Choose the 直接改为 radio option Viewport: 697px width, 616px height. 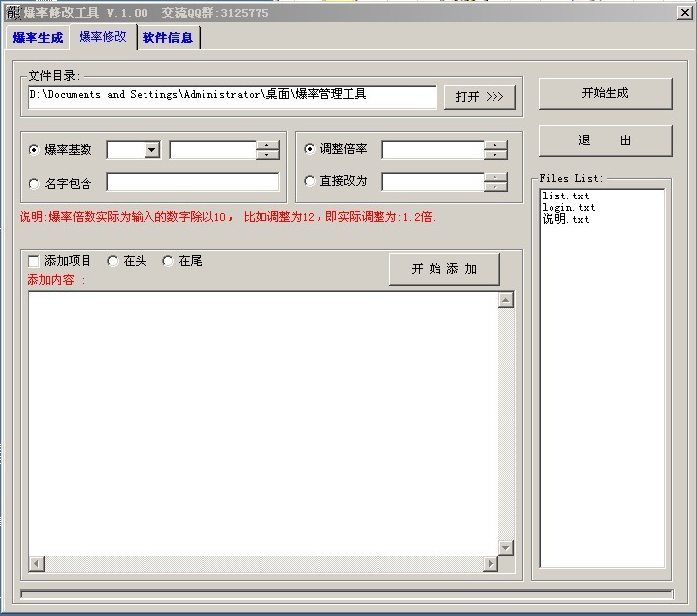tap(311, 181)
